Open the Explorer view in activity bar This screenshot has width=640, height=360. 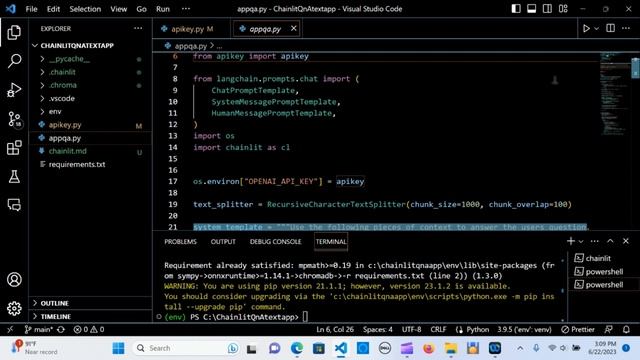coord(14,33)
